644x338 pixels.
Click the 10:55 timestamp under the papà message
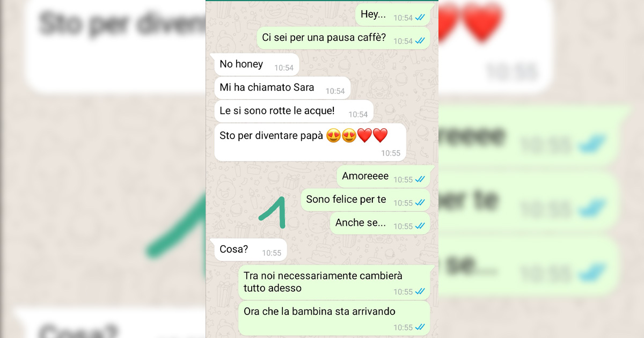tap(391, 153)
